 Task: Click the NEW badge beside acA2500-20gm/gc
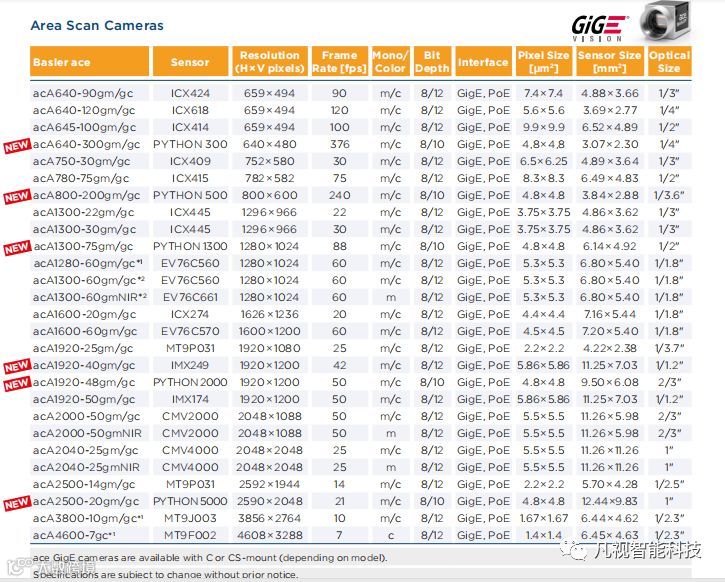(17, 503)
